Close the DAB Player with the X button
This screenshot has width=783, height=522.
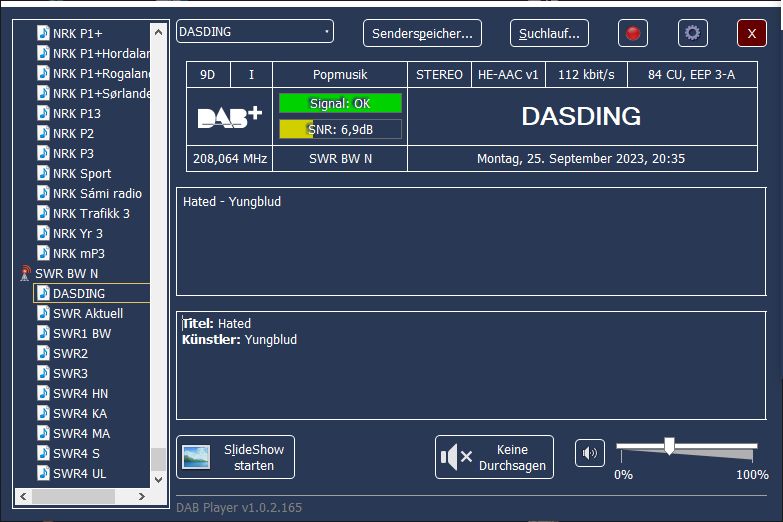[752, 33]
